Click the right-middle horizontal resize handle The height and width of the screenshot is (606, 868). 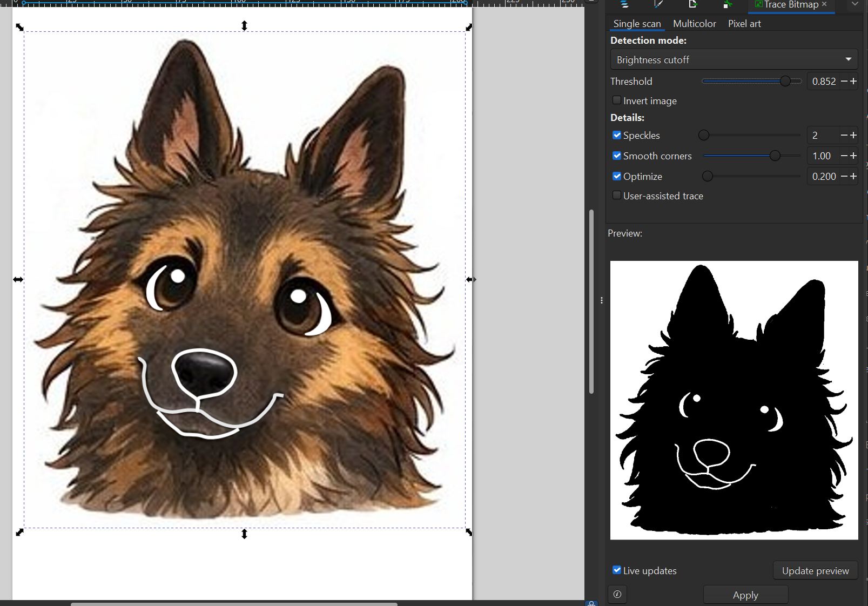[471, 279]
